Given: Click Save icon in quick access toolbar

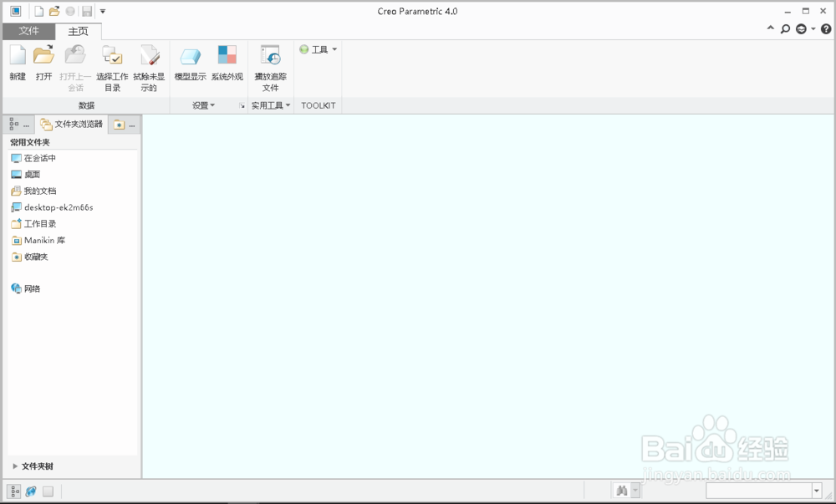Looking at the screenshot, I should pos(87,11).
